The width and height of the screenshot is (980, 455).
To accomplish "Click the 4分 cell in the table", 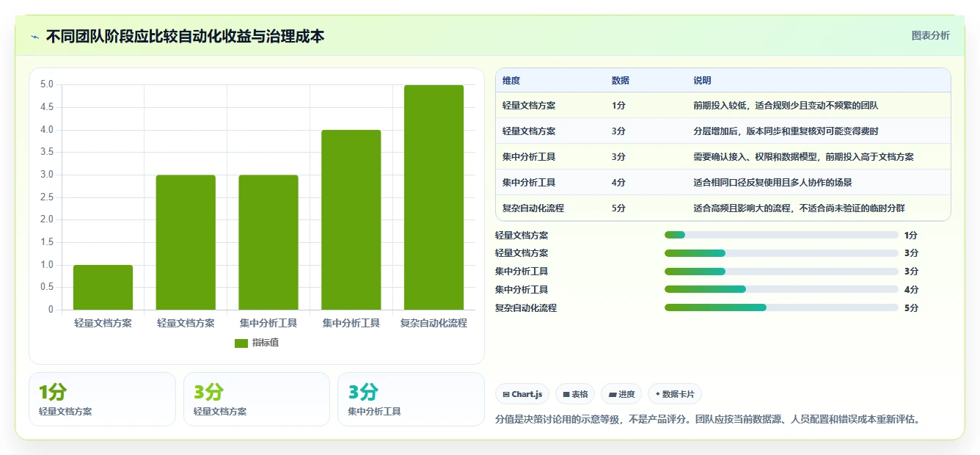I will (x=618, y=183).
